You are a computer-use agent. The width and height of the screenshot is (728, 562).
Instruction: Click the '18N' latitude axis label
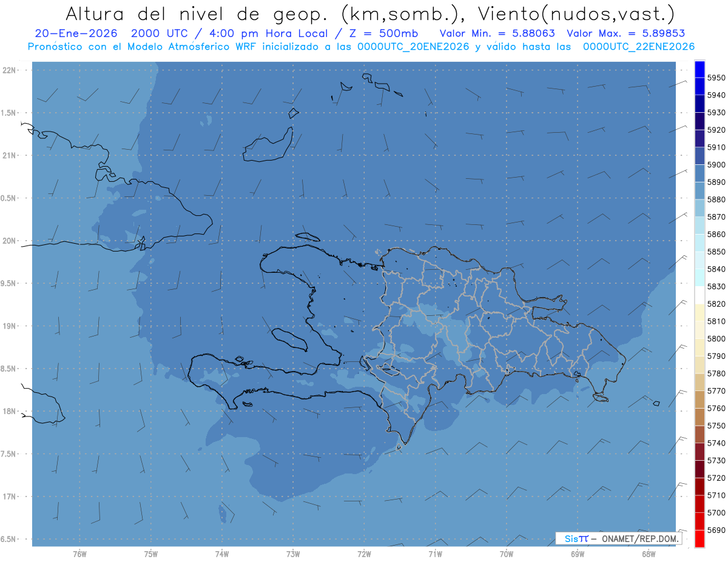pos(9,411)
